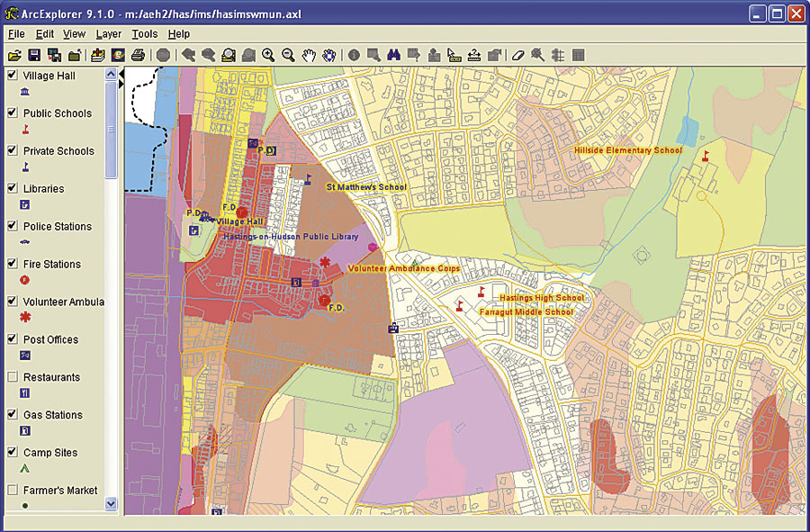Turn on the Farmer's Market layer
This screenshot has width=810, height=532.
13,491
